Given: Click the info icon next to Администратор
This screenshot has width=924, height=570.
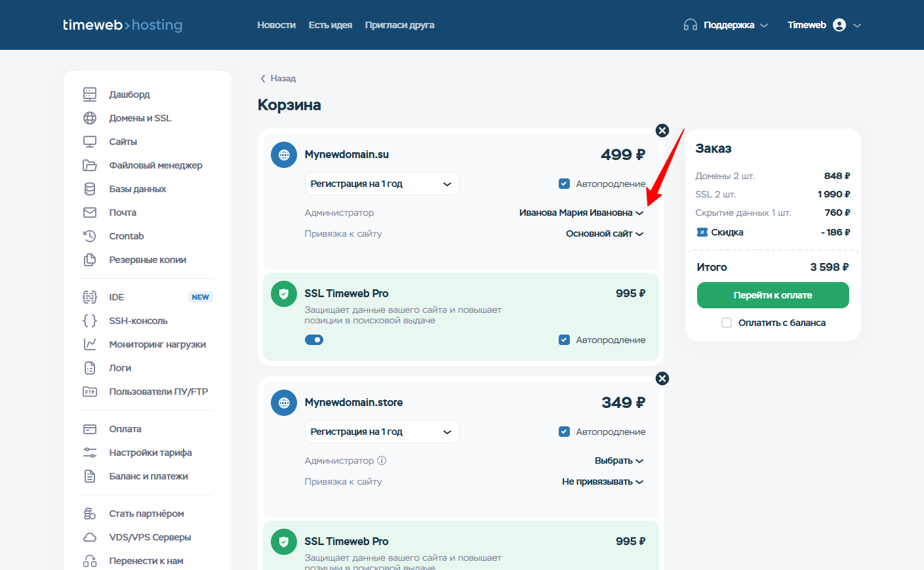Looking at the screenshot, I should (382, 460).
